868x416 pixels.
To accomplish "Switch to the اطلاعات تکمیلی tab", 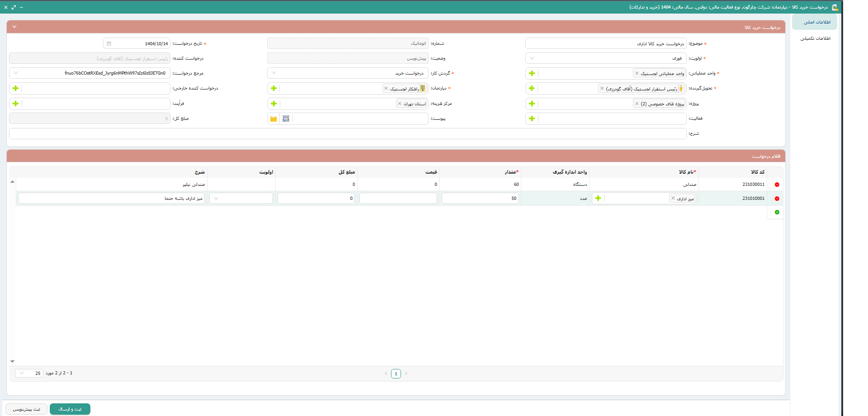I will pyautogui.click(x=815, y=38).
